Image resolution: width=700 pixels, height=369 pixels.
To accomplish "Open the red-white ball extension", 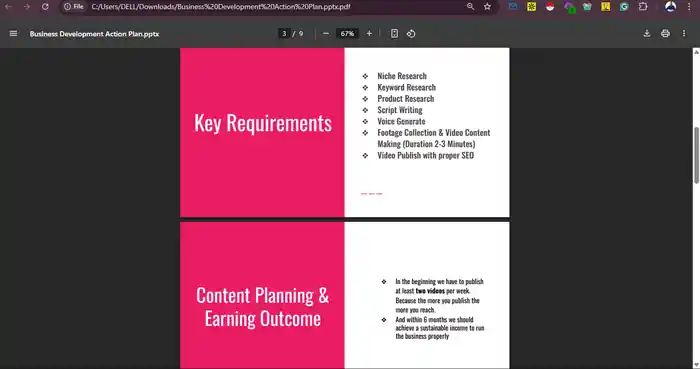I will click(x=550, y=7).
